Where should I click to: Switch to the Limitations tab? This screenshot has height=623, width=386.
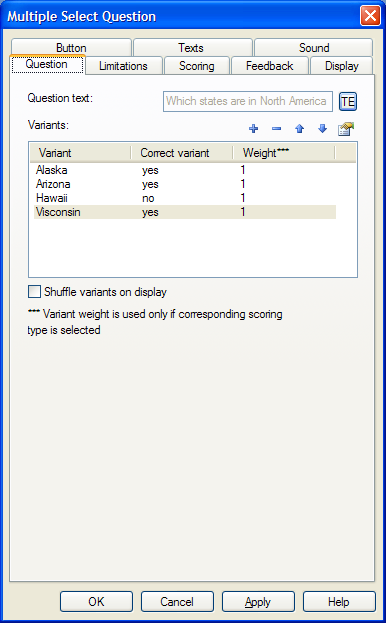[x=124, y=66]
